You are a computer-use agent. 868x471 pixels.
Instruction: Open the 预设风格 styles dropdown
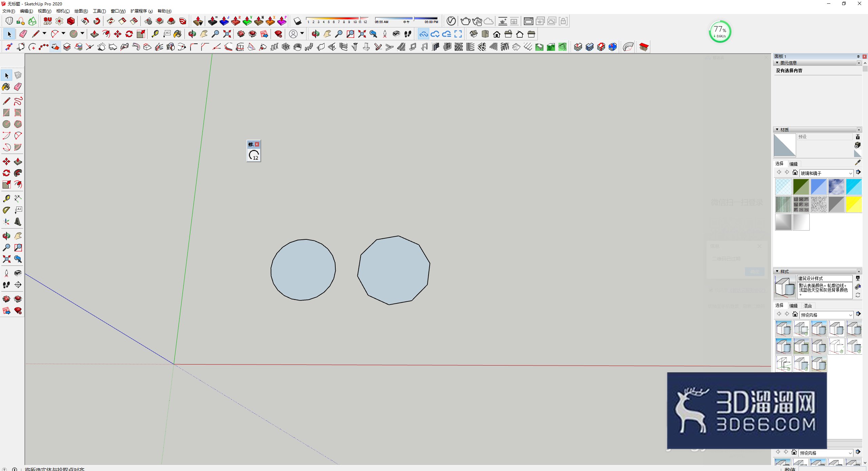click(826, 315)
